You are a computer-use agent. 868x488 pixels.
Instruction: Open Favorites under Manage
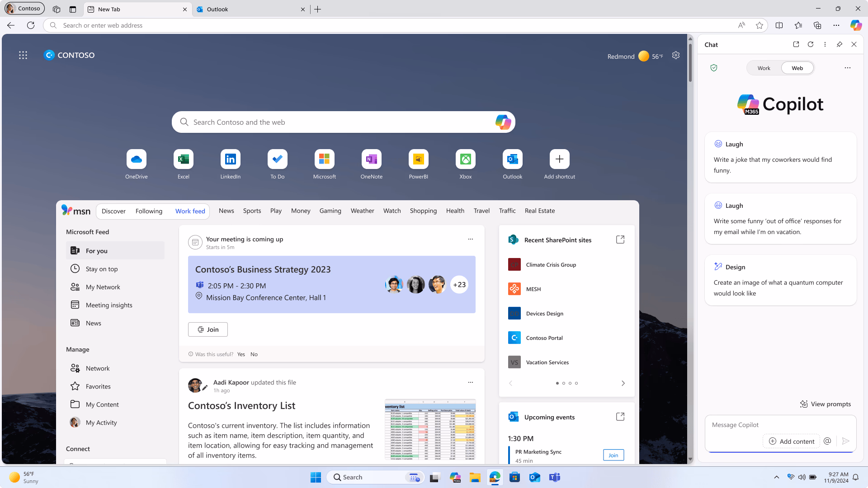[115, 386]
